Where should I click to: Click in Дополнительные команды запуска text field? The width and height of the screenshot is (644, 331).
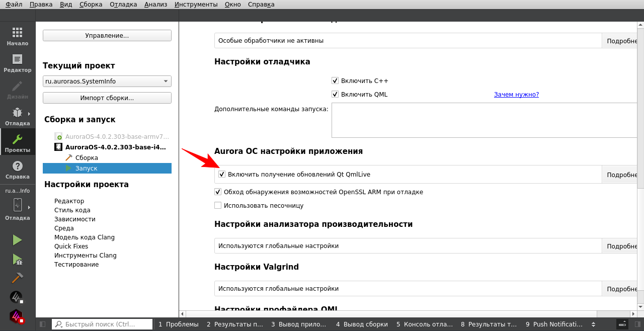(483, 120)
